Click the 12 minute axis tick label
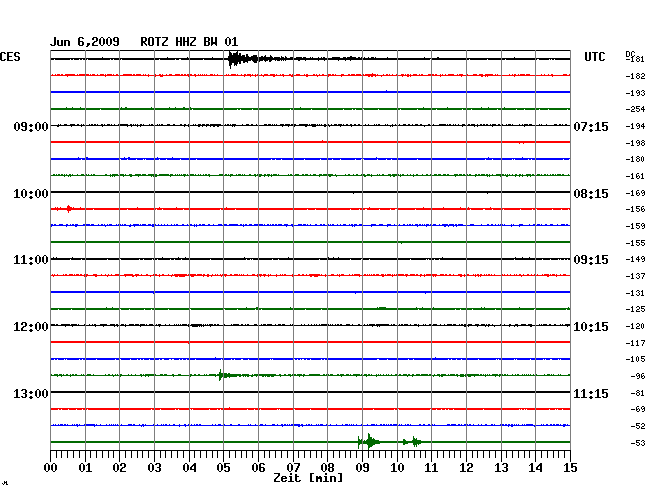 click(x=466, y=468)
